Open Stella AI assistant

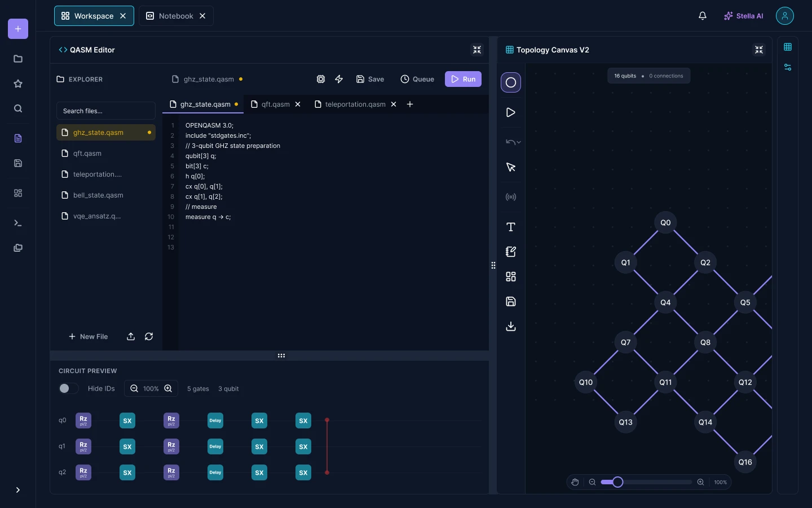click(x=743, y=16)
